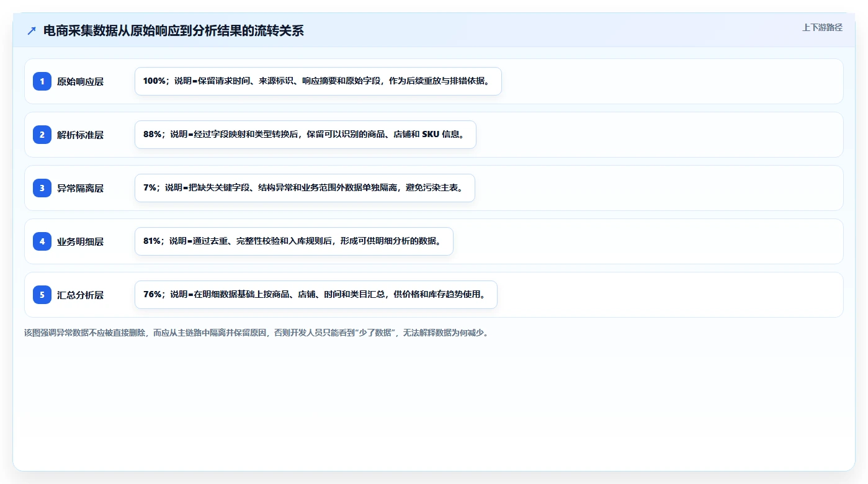Click the footnote starting with 该图强调异常数据

tap(256, 333)
